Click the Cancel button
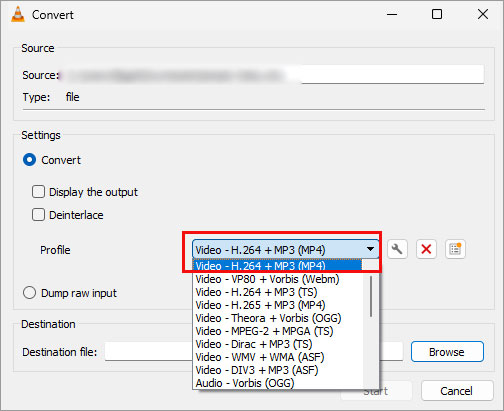Screen dimensions: 504x411 click(x=457, y=391)
